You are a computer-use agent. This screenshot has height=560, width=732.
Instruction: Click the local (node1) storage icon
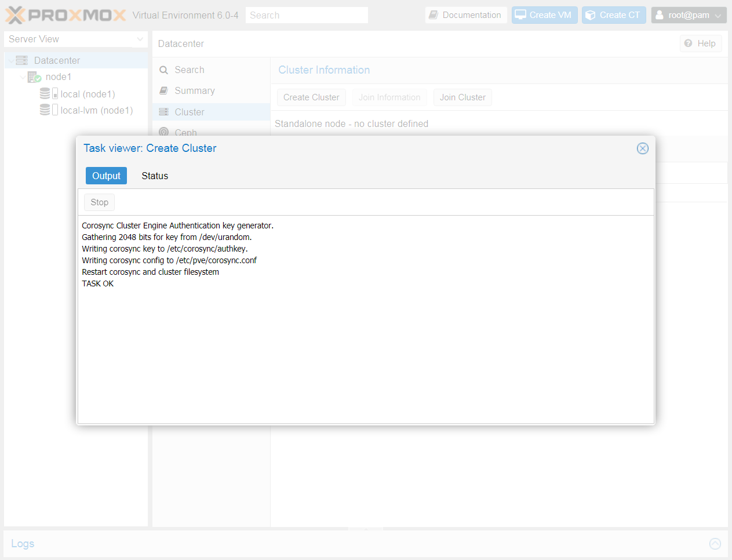coord(49,93)
